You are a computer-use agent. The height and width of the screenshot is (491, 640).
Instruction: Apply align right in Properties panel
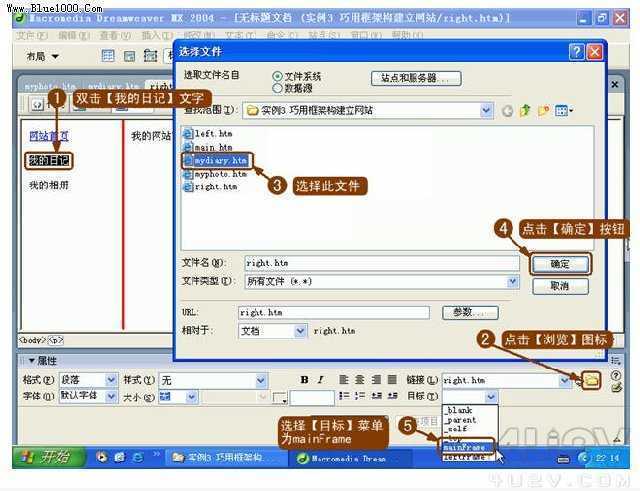(376, 380)
